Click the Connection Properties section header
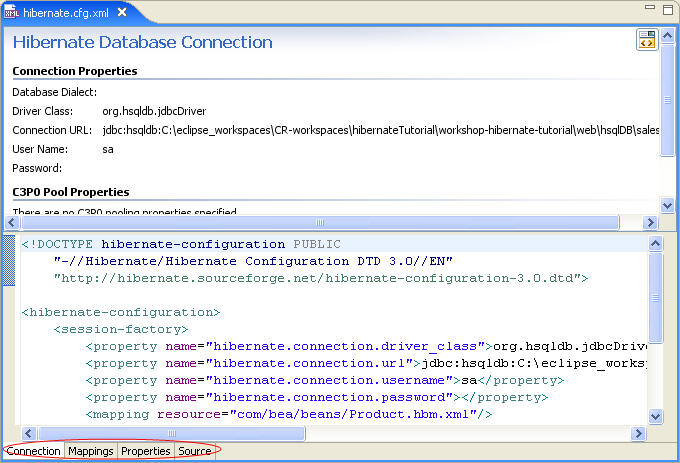 (75, 71)
